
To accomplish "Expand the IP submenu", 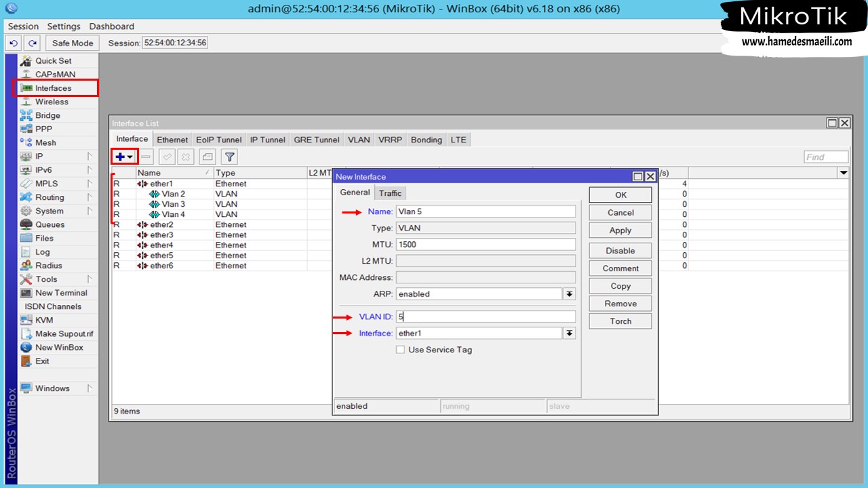I will 90,157.
